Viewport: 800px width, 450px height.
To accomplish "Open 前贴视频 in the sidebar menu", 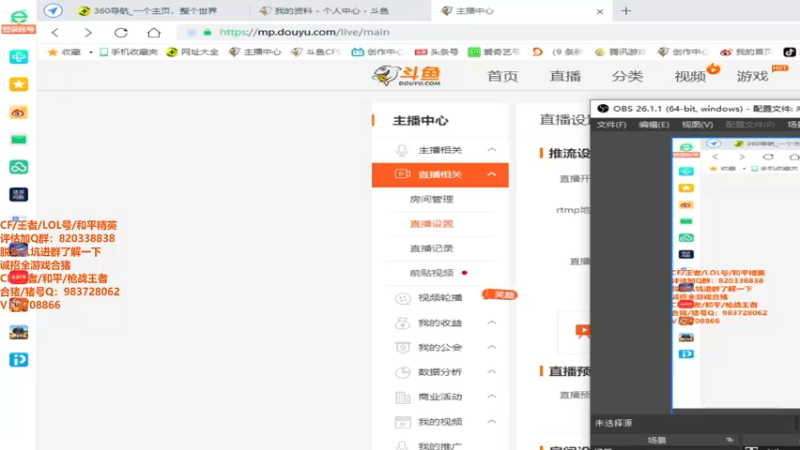I will coord(431,273).
